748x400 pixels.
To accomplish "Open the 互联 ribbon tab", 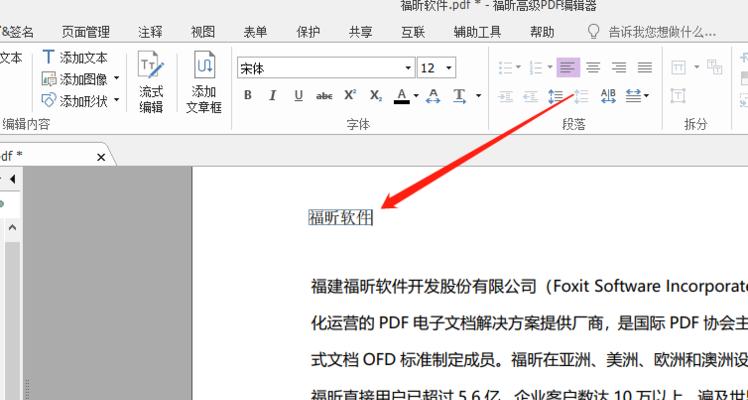I will point(413,32).
